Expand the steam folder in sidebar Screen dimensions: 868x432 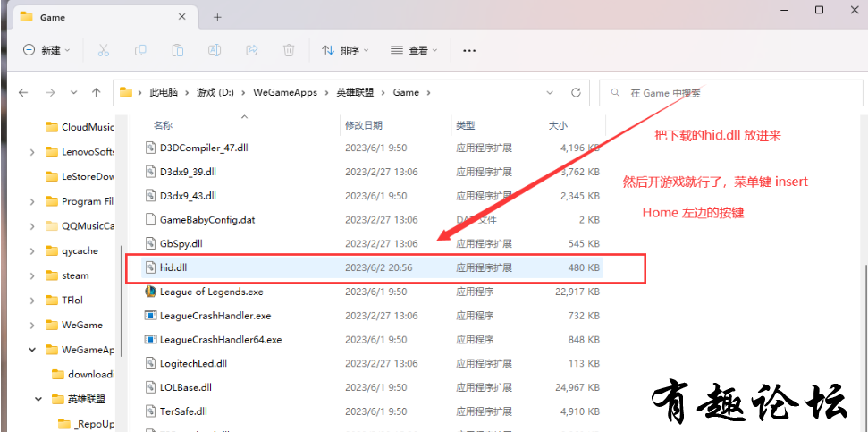(x=32, y=275)
